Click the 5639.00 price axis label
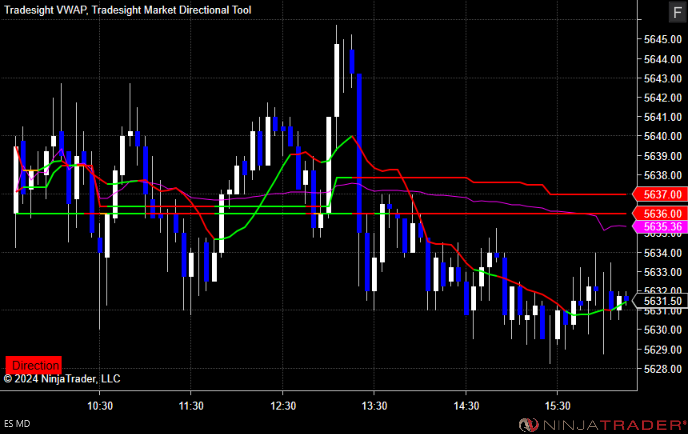This screenshot has height=434, width=688. pyautogui.click(x=663, y=156)
